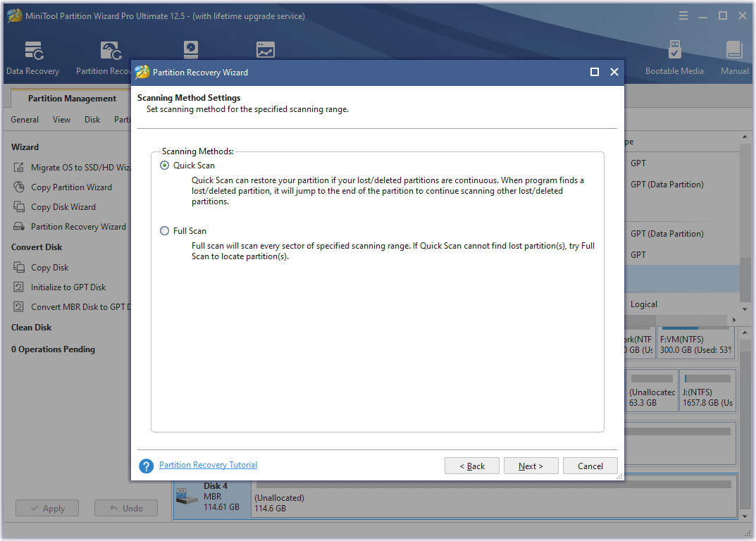Click the Clean Disk section header
756x541 pixels.
(31, 328)
